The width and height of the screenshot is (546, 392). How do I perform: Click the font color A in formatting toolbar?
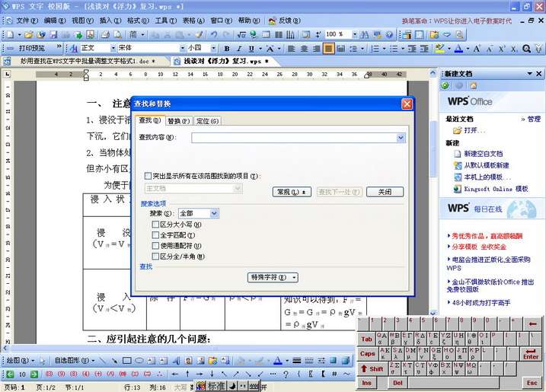point(459,49)
